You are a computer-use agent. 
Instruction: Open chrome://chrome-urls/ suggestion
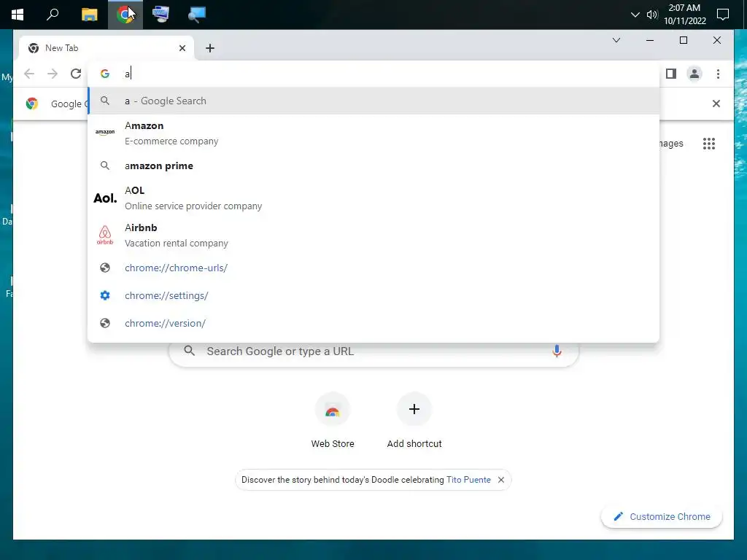[373, 268]
